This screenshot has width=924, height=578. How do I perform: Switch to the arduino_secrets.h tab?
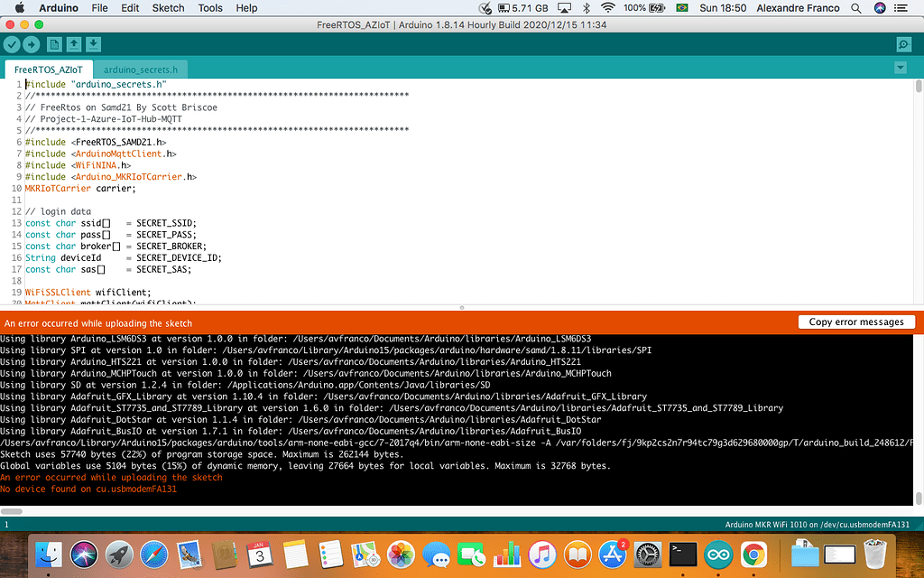[x=141, y=70]
